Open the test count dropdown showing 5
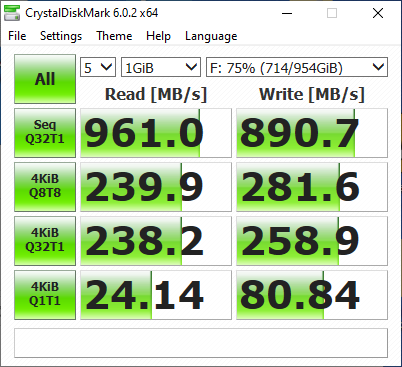Viewport: 402px width, 367px height. pos(98,67)
